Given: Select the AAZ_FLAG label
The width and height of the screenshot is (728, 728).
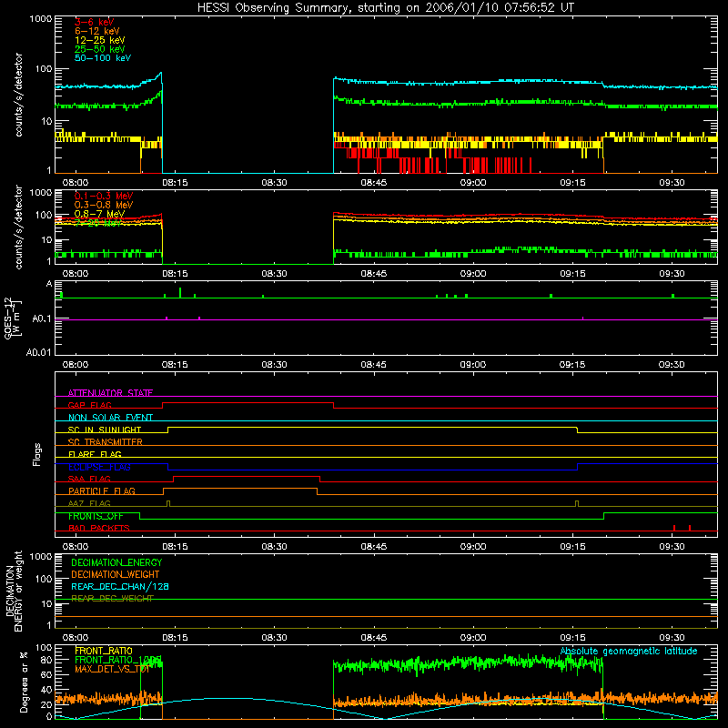Looking at the screenshot, I should [89, 503].
